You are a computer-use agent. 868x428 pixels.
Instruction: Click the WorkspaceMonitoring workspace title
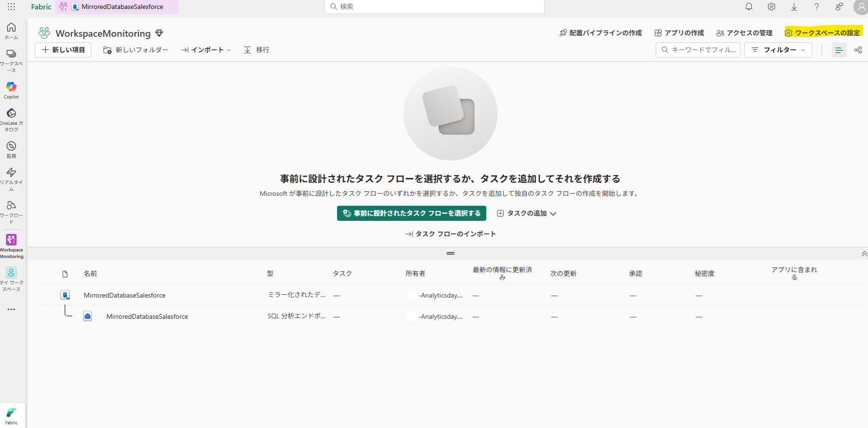point(103,33)
